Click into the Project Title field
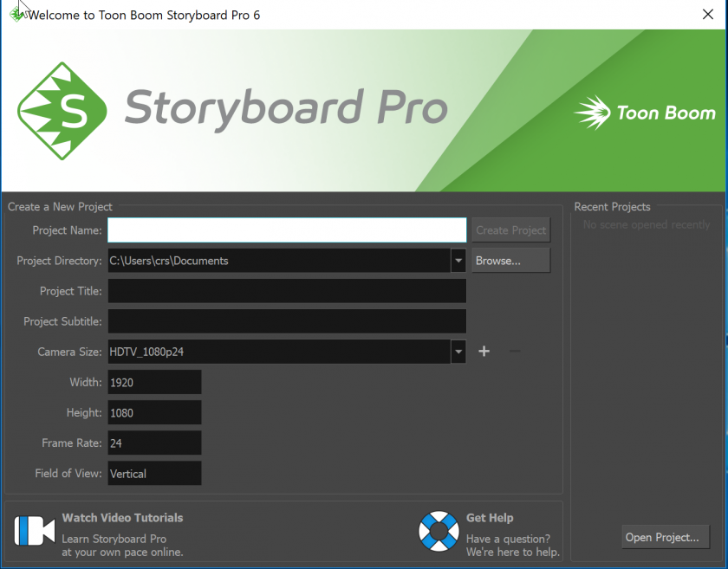 [x=287, y=291]
